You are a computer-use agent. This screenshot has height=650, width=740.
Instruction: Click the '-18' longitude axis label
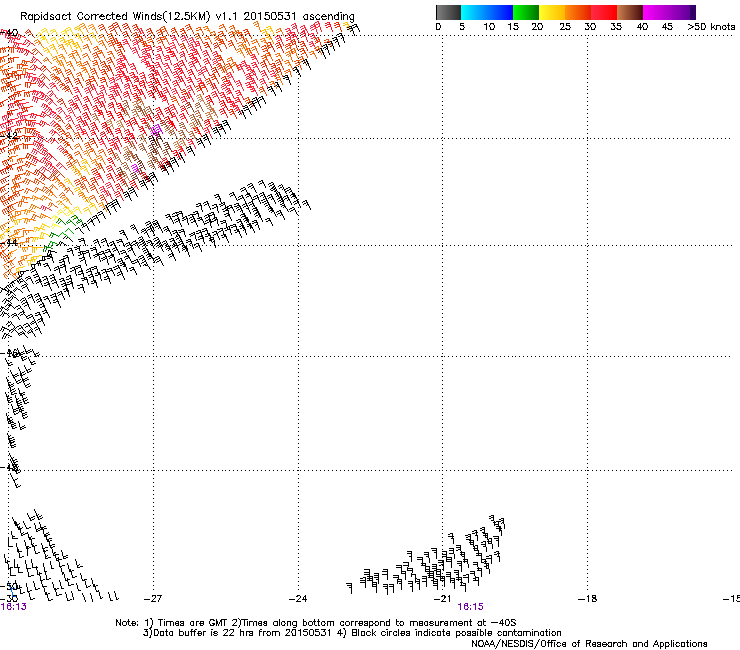(587, 599)
